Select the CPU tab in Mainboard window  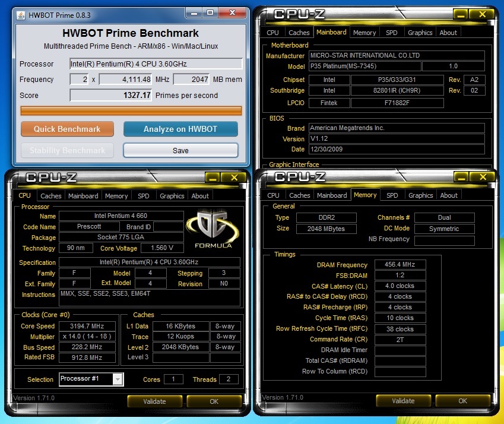point(272,33)
